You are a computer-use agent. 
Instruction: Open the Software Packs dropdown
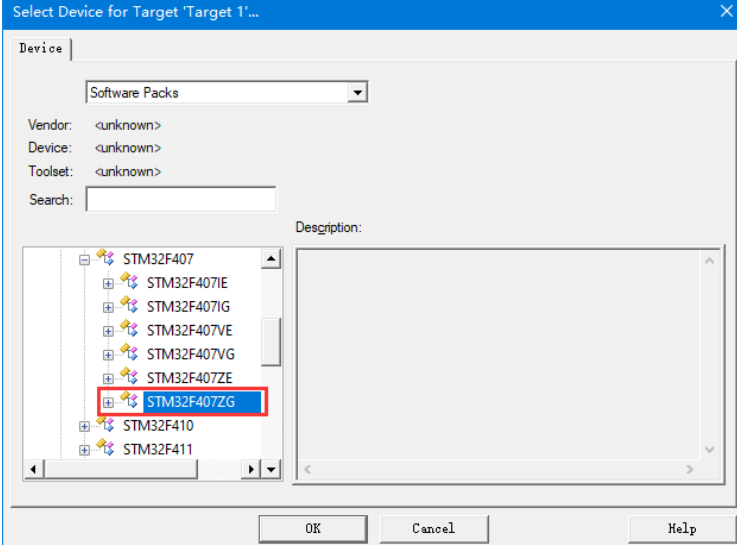coord(357,92)
